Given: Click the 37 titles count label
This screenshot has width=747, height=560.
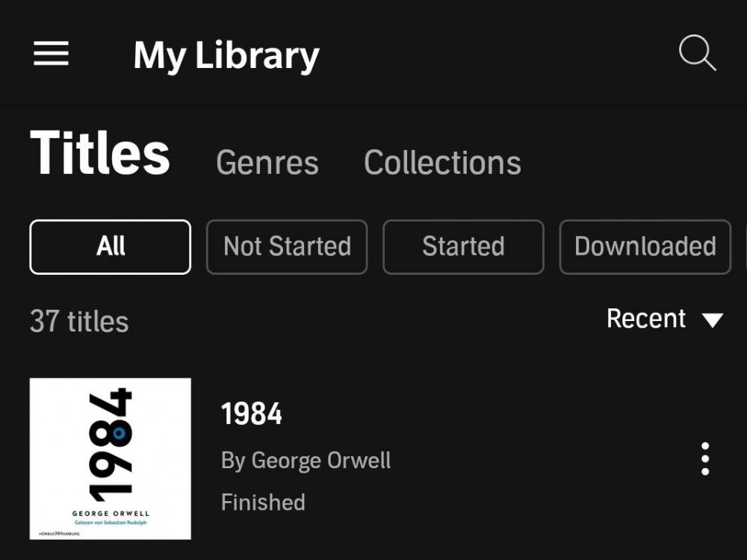Looking at the screenshot, I should coord(79,322).
